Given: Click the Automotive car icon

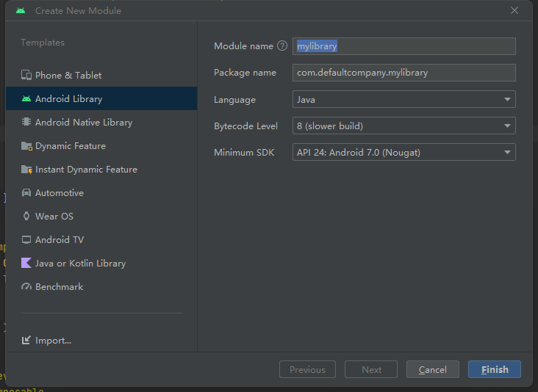Looking at the screenshot, I should 26,193.
